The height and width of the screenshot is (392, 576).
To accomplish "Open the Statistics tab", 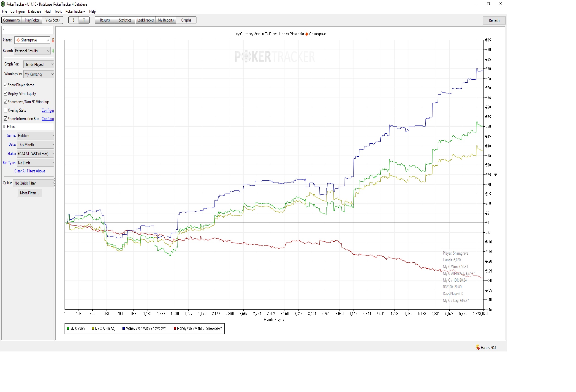I will (x=125, y=20).
